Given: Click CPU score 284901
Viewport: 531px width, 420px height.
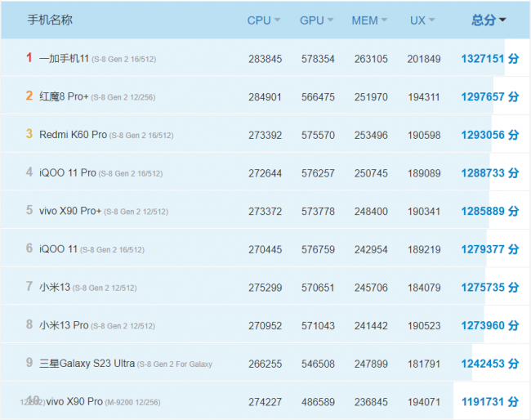Looking at the screenshot, I should point(265,97).
